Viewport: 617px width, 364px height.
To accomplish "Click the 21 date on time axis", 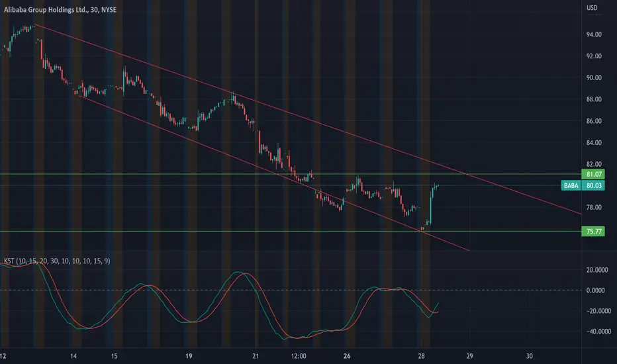I will [x=256, y=356].
